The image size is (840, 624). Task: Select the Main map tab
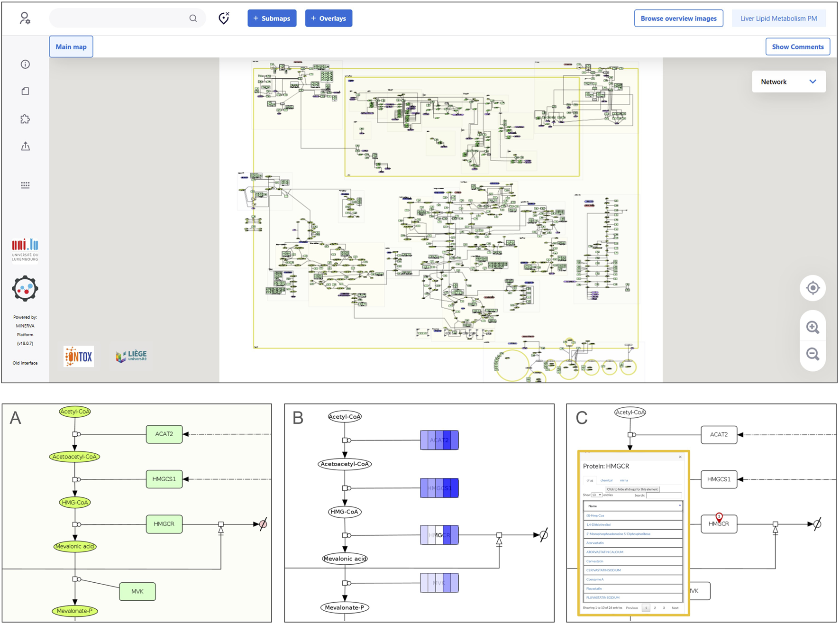[71, 46]
